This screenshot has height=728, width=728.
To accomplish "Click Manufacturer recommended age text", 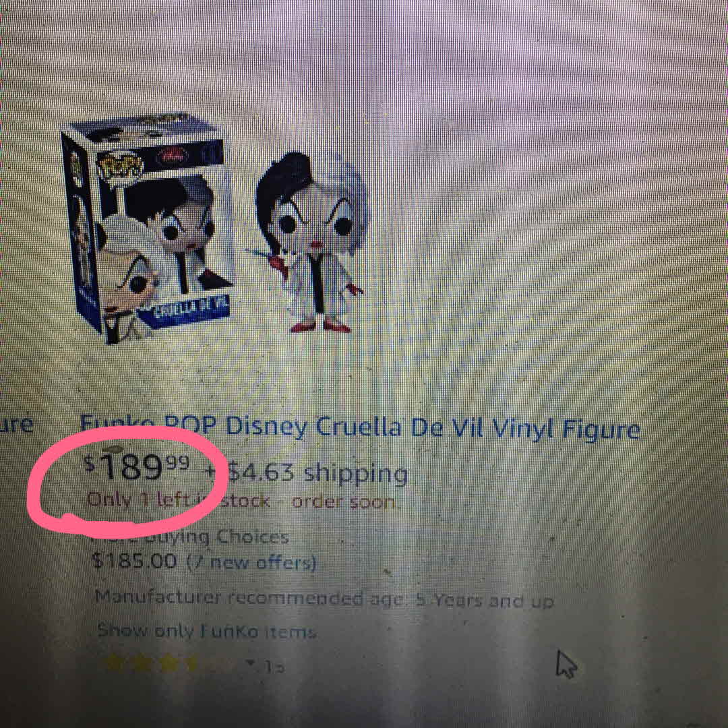I will point(324,599).
